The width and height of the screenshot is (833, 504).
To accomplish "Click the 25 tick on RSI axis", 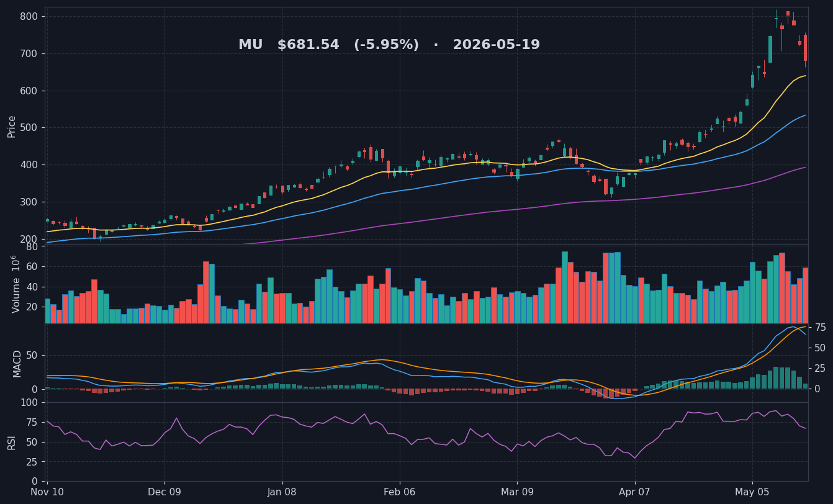I will pos(32,462).
